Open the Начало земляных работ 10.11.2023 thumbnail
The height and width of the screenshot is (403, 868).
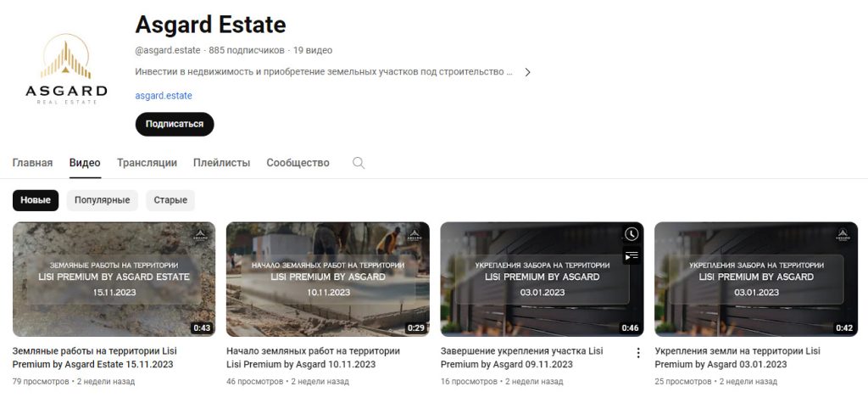click(328, 279)
